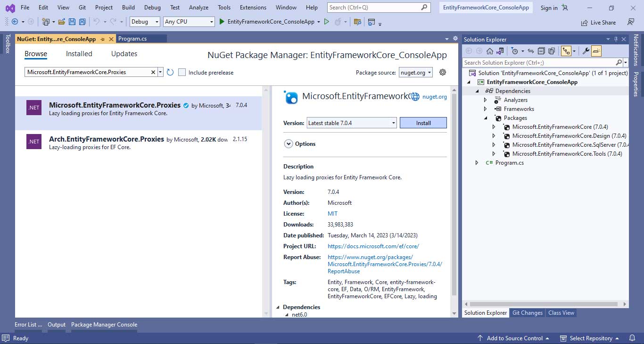Enable the Include prerelease checkbox
The image size is (644, 344).
[182, 72]
